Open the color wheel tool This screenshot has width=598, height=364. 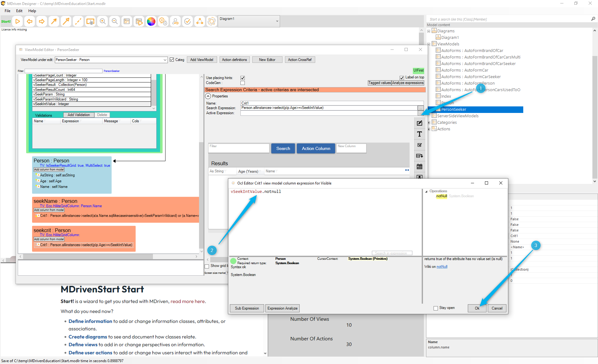point(151,21)
